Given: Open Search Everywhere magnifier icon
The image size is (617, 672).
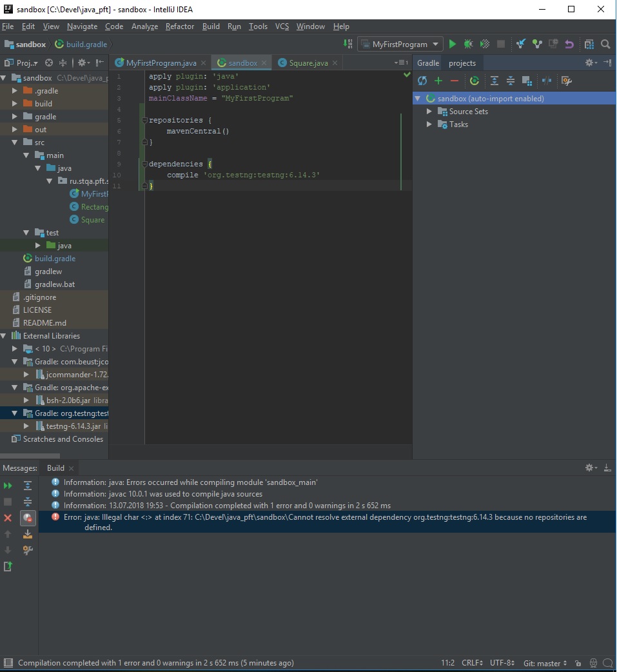Looking at the screenshot, I should tap(605, 44).
